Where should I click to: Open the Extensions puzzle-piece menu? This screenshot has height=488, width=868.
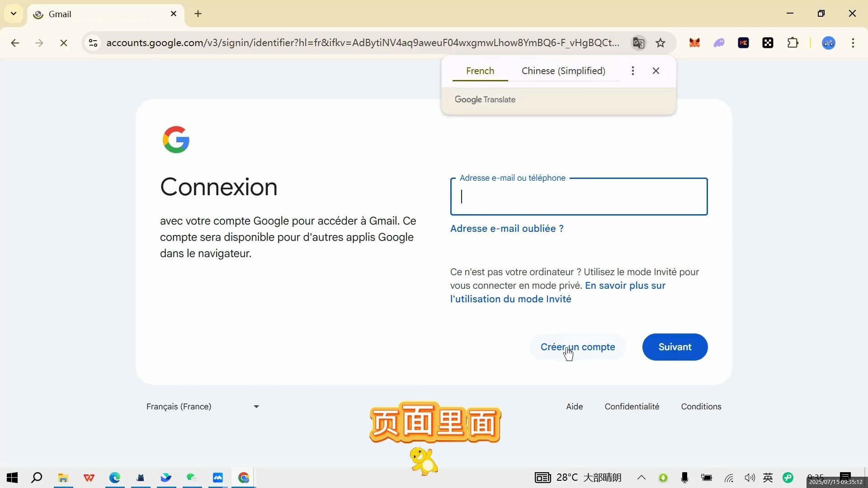click(793, 43)
